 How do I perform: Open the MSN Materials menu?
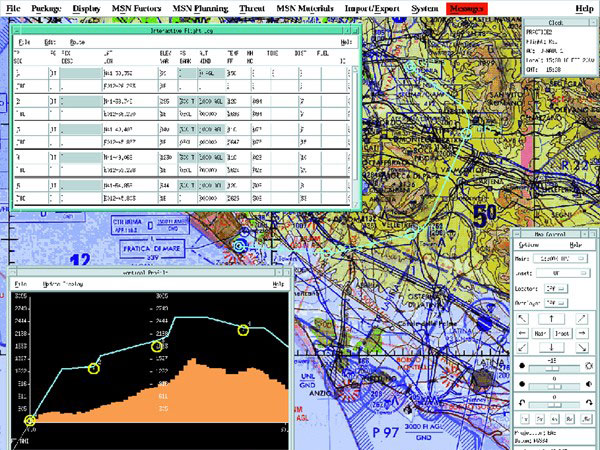coord(305,8)
